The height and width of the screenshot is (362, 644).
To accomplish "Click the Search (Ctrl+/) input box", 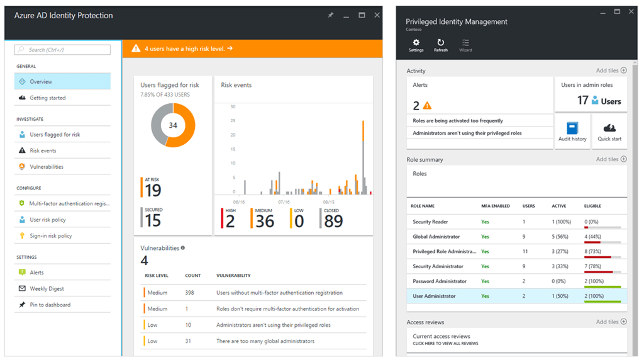I will 62,50.
